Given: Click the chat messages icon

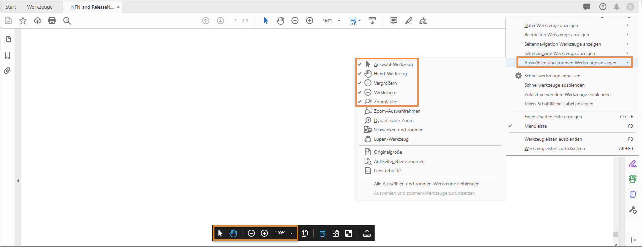Looking at the screenshot, I should [587, 7].
